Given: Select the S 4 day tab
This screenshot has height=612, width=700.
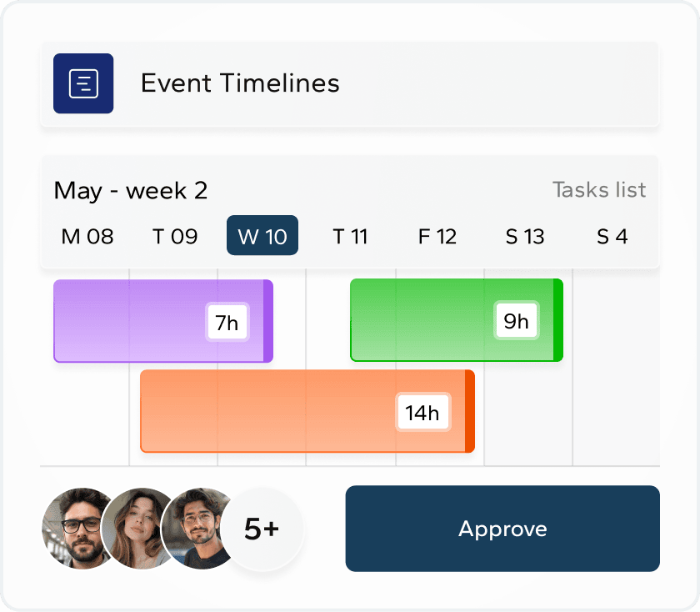Looking at the screenshot, I should point(612,237).
